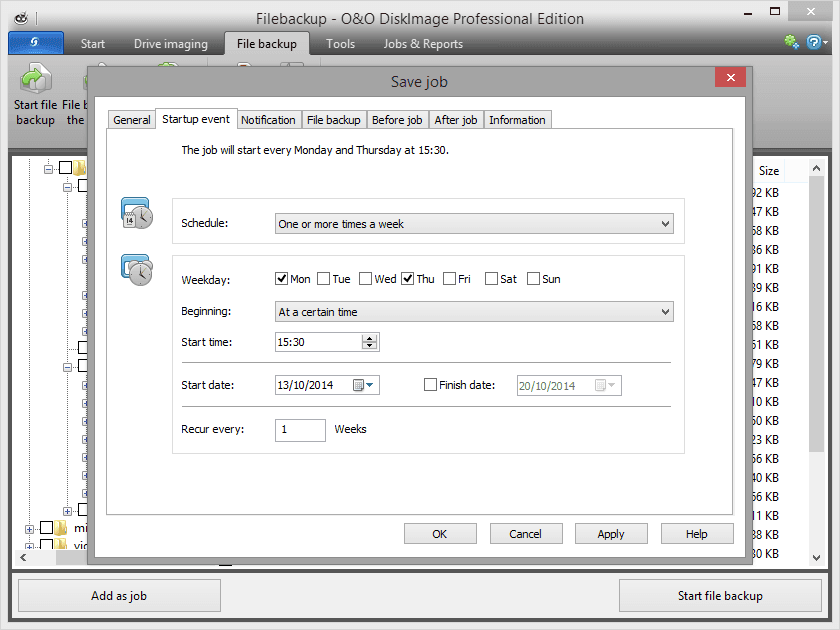
Task: Decrease Start time with spinner down arrow
Action: [370, 346]
